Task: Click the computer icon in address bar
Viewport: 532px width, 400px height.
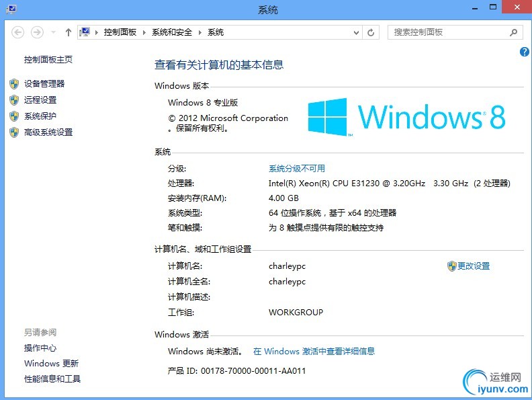Action: point(85,32)
